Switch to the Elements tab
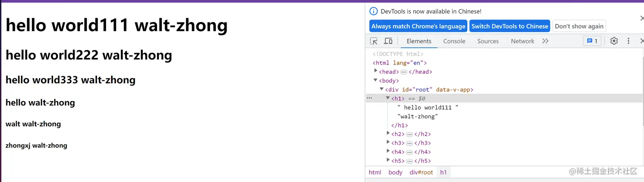This screenshot has height=182, width=644. pyautogui.click(x=419, y=41)
